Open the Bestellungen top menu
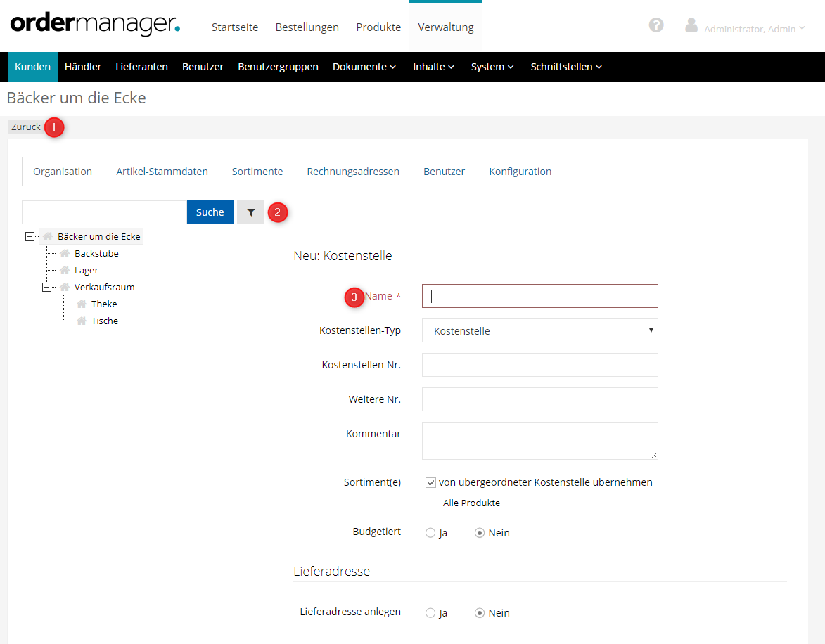825x644 pixels. click(x=307, y=27)
